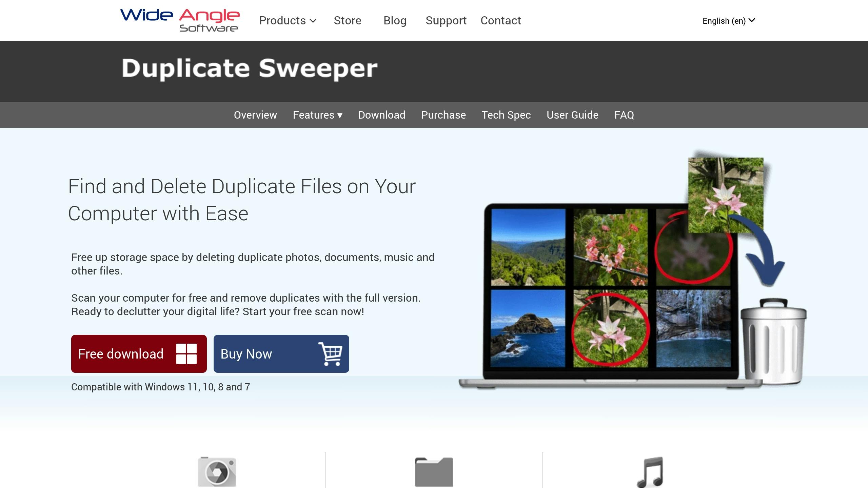Go to the Store page

tap(348, 20)
